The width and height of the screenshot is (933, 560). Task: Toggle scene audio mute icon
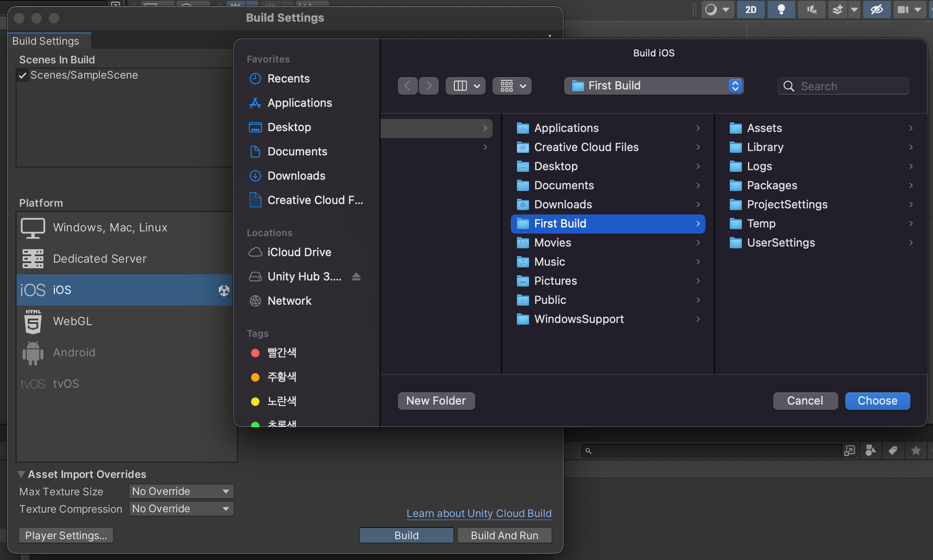[811, 10]
